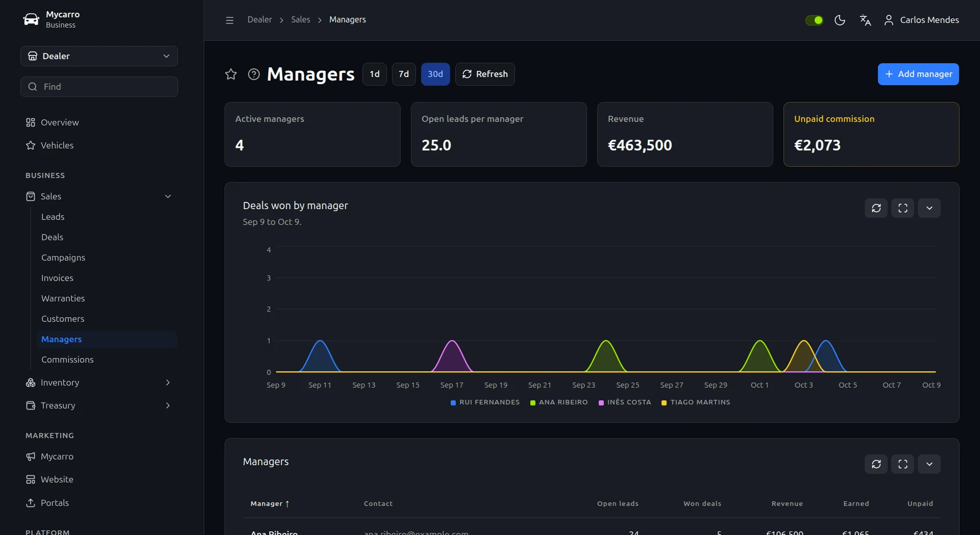Screen dimensions: 980x535
Task: Open the help question mark icon next to Managers
Action: tap(254, 74)
